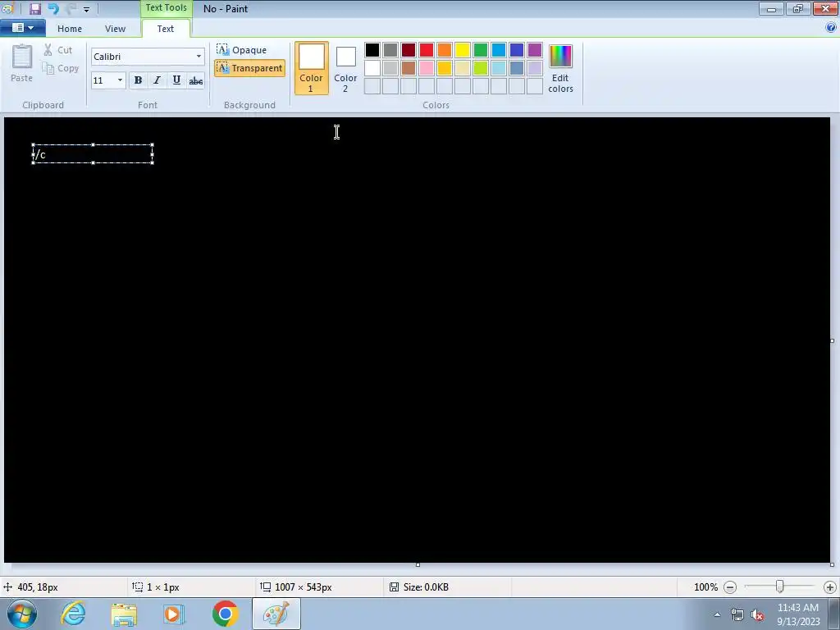Pick the dark gray color swatch

(390, 50)
